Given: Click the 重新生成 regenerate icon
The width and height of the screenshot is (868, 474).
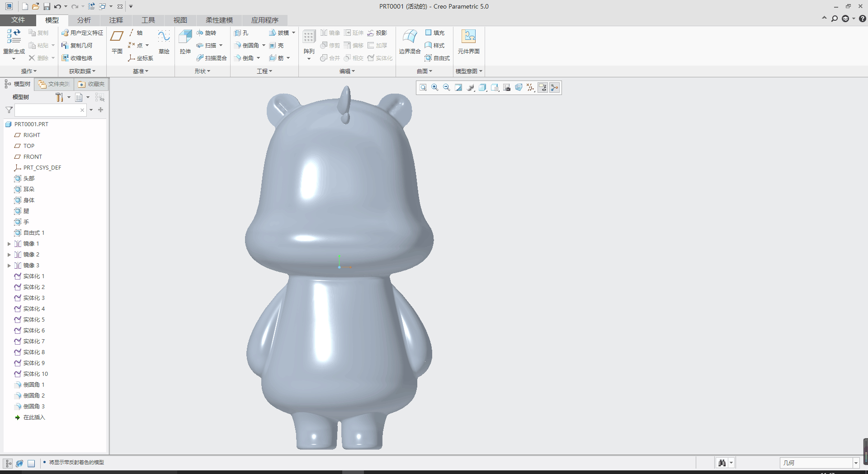Looking at the screenshot, I should [14, 37].
